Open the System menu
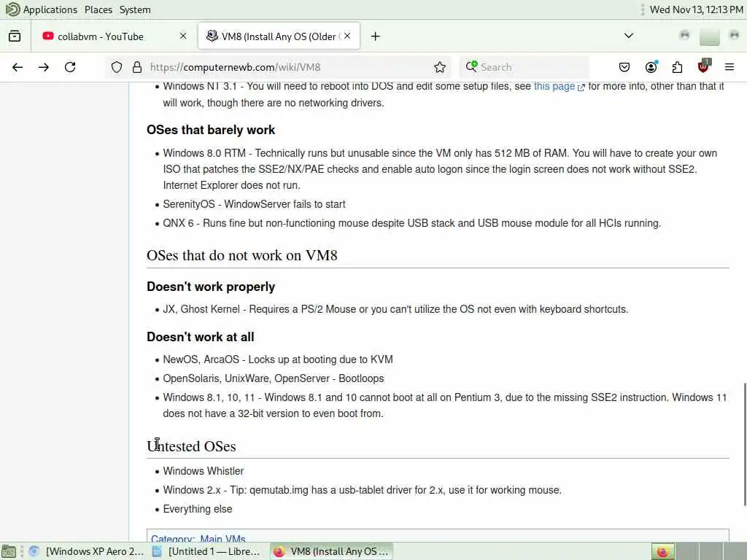Viewport: 747px width, 560px height. click(x=135, y=9)
